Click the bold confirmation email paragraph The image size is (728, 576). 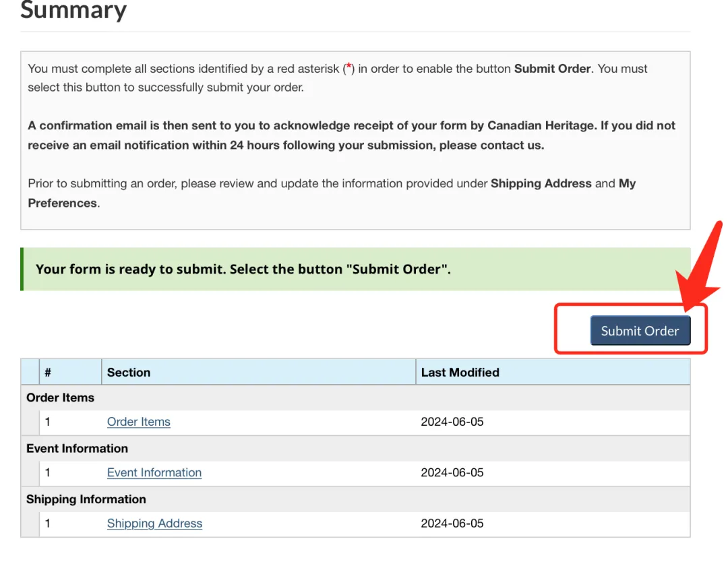pos(351,135)
